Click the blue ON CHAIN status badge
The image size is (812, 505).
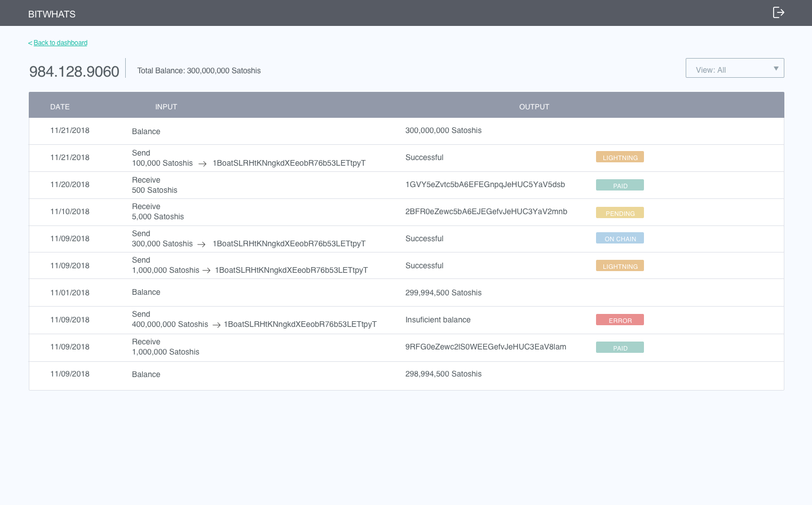tap(620, 238)
